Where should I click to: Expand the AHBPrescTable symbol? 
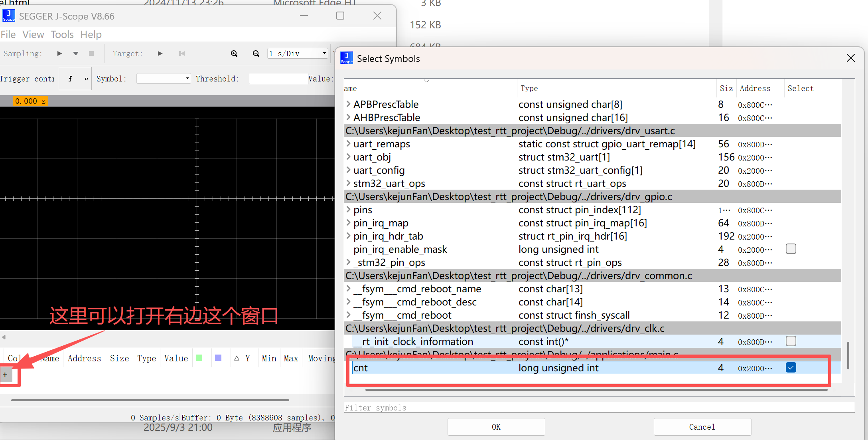point(349,117)
